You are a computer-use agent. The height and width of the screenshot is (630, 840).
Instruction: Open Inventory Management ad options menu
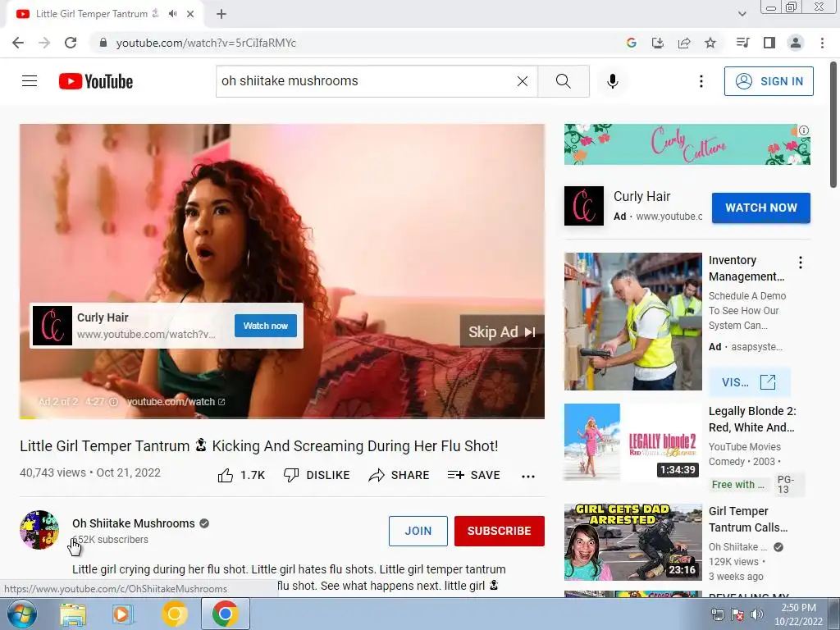click(801, 262)
